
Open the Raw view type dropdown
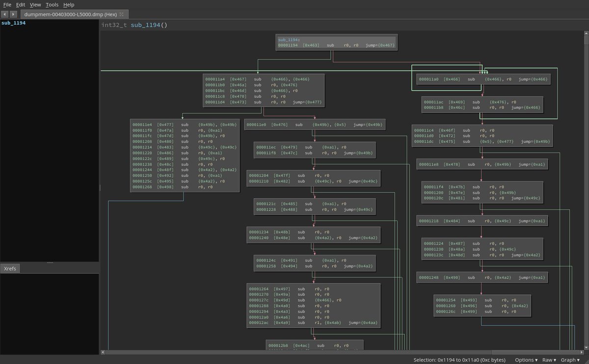point(549,360)
